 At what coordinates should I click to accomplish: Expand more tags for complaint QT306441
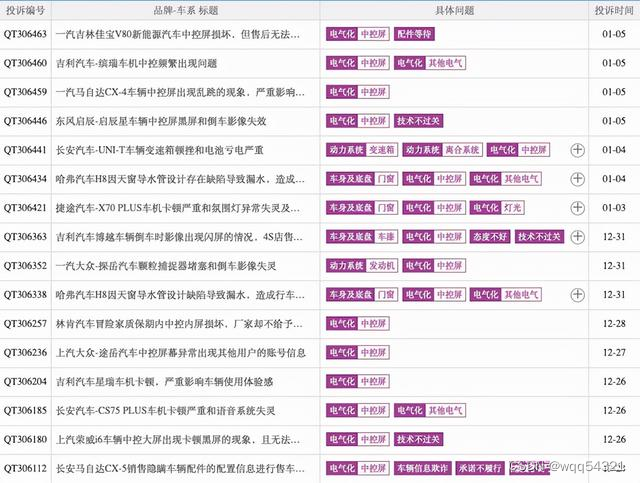[x=577, y=150]
